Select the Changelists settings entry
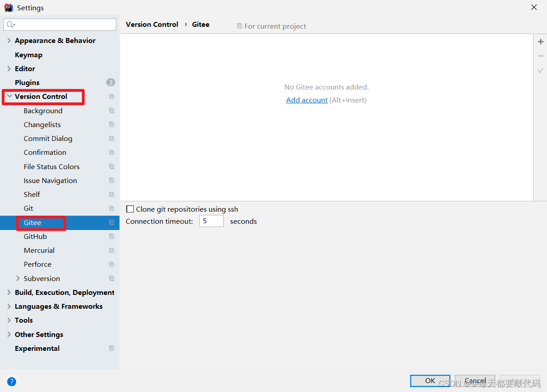 [42, 124]
